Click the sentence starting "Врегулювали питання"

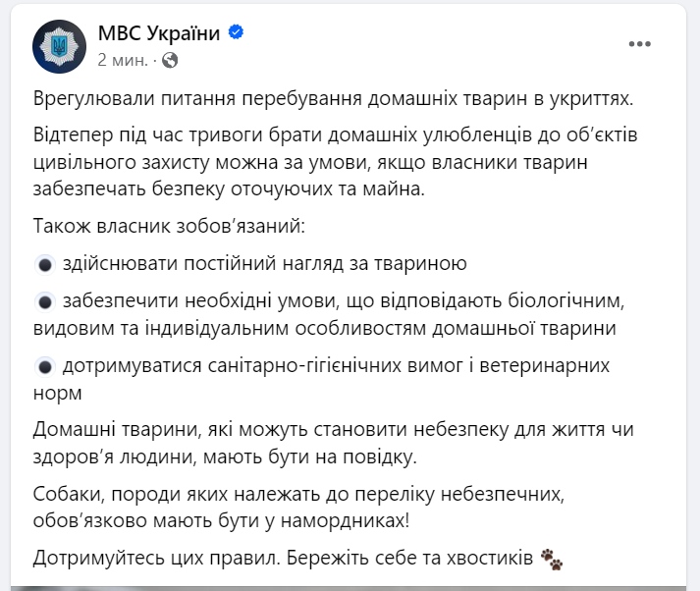[334, 98]
